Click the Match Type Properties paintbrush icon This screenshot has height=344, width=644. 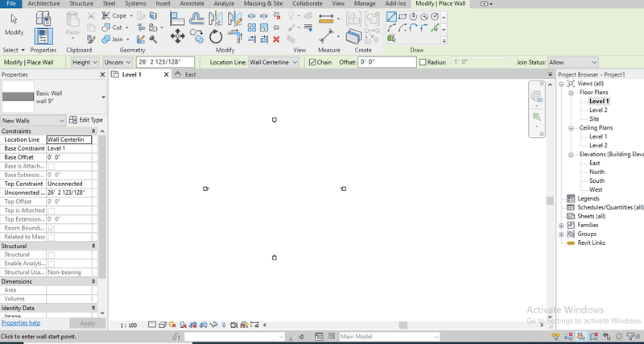(91, 39)
